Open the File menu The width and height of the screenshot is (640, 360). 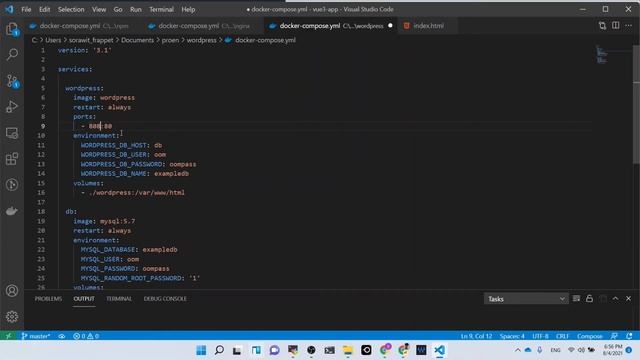pos(26,9)
